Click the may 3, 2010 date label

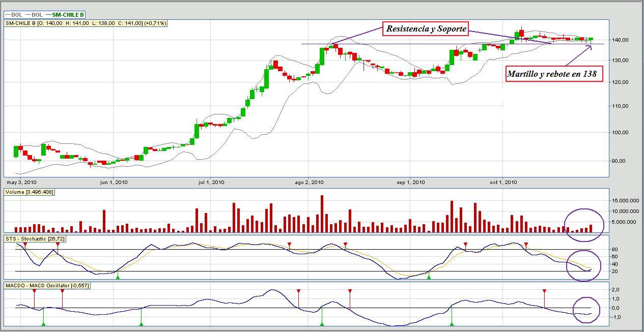(x=21, y=182)
